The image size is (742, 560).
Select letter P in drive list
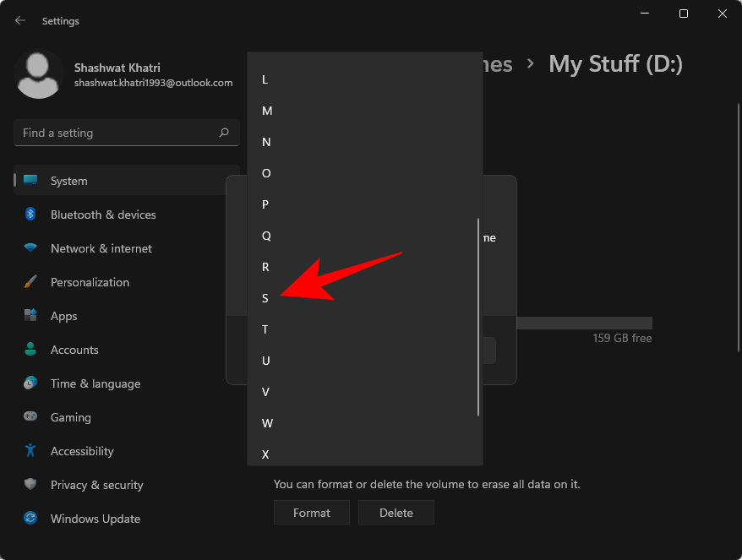(265, 204)
